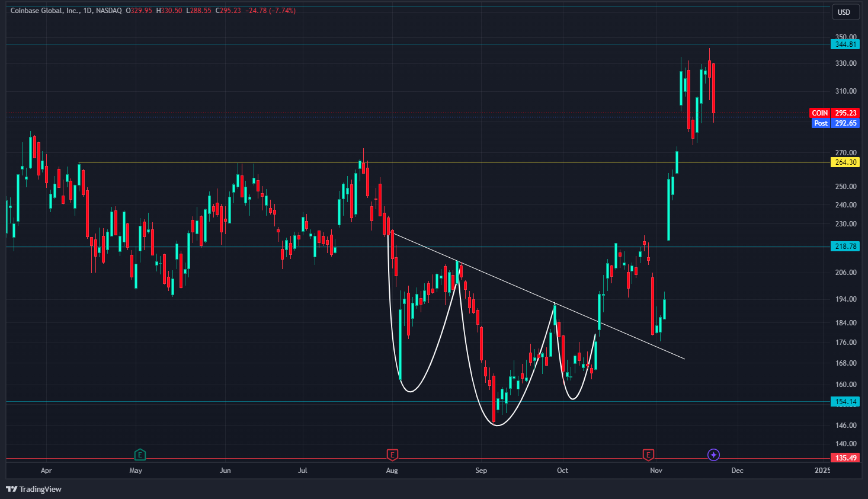Screen dimensions: 868x499
Task: Open the TradingView logo link
Action: coord(34,489)
